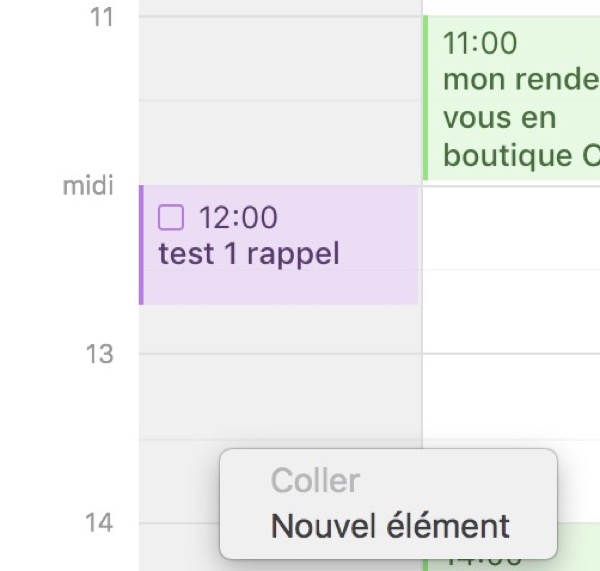Choose "Nouvel élément" in the context menu
Viewport: 600px width, 571px height.
pyautogui.click(x=390, y=525)
